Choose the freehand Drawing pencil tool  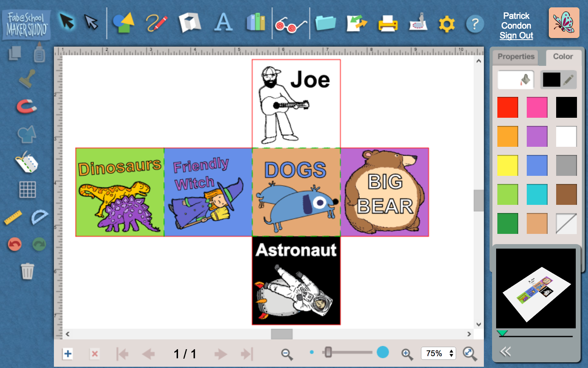(x=157, y=23)
